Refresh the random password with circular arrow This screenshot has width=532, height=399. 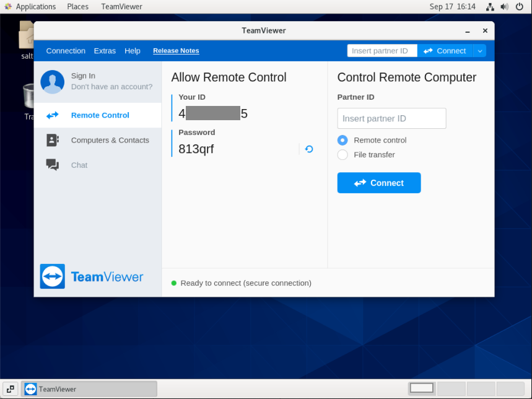point(309,149)
